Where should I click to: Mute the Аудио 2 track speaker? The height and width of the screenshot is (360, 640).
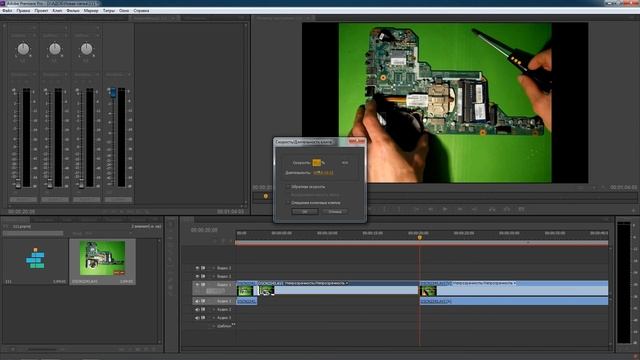click(197, 309)
